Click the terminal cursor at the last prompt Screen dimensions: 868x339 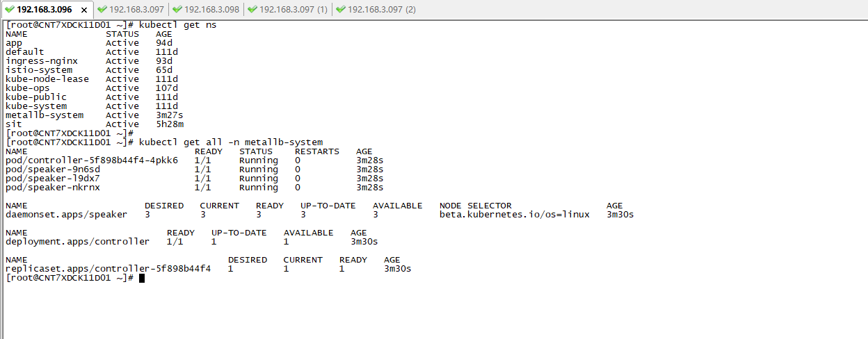142,278
